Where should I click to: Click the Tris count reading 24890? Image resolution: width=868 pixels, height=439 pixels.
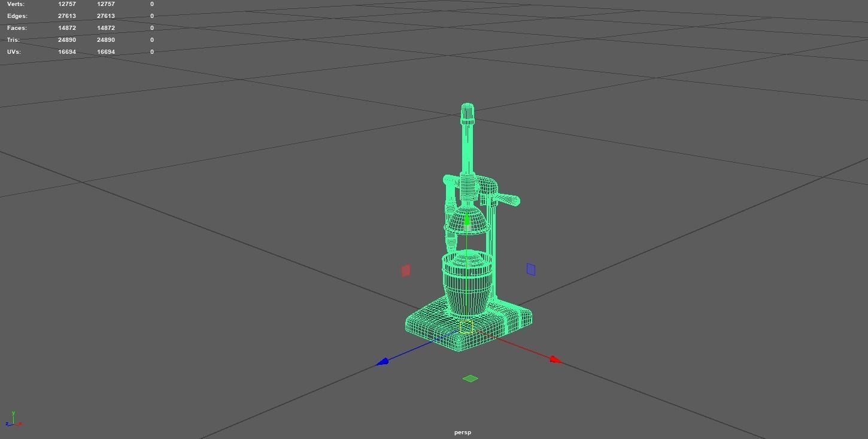66,39
